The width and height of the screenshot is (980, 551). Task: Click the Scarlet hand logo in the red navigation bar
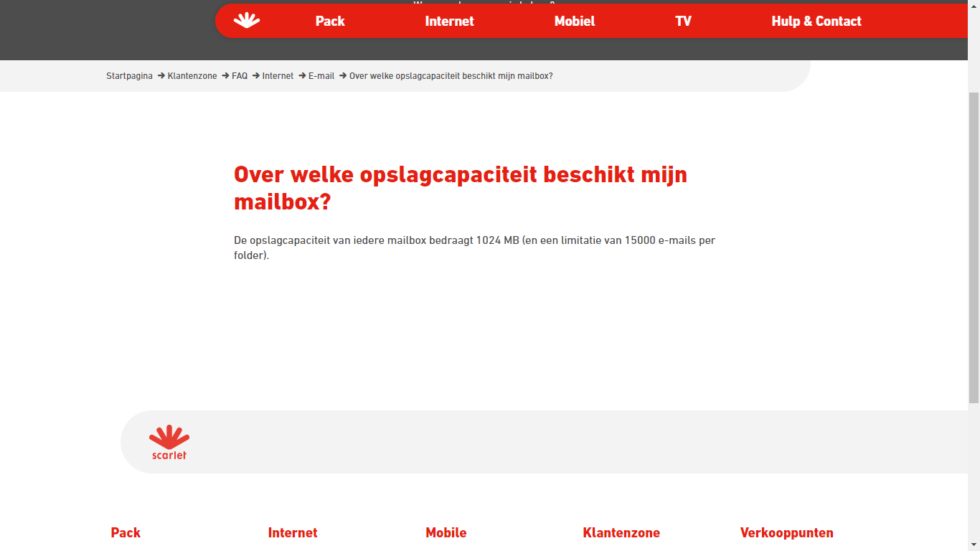247,21
